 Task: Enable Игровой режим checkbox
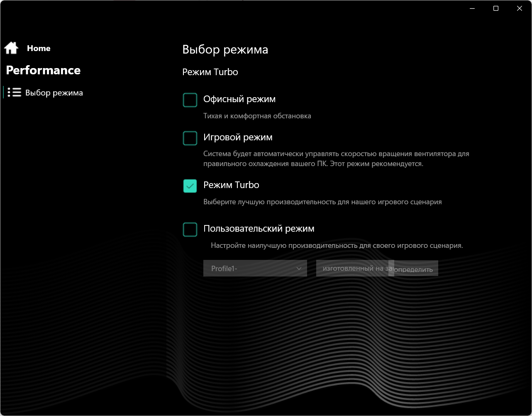190,138
